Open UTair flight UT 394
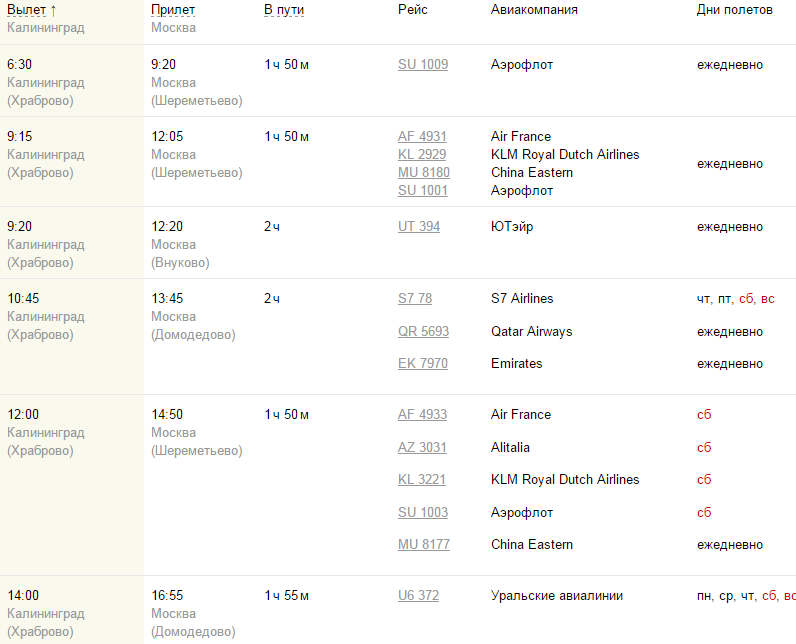 [x=419, y=227]
